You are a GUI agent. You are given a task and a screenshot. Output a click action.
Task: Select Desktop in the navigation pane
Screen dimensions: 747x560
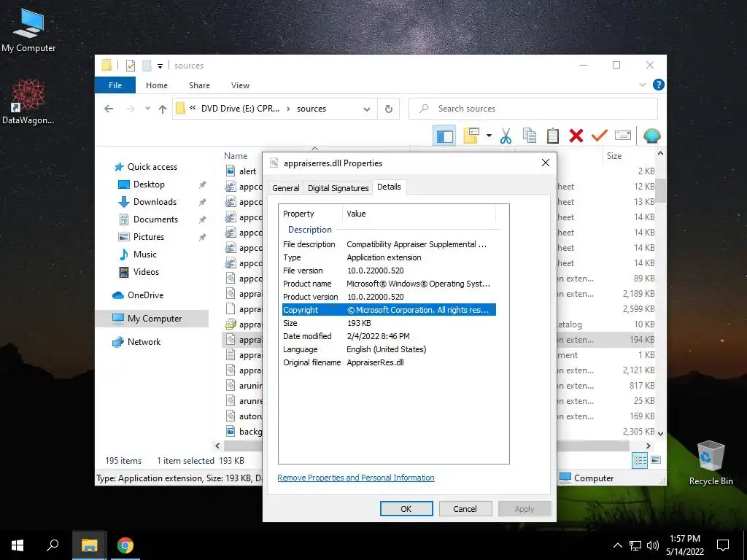tap(149, 184)
